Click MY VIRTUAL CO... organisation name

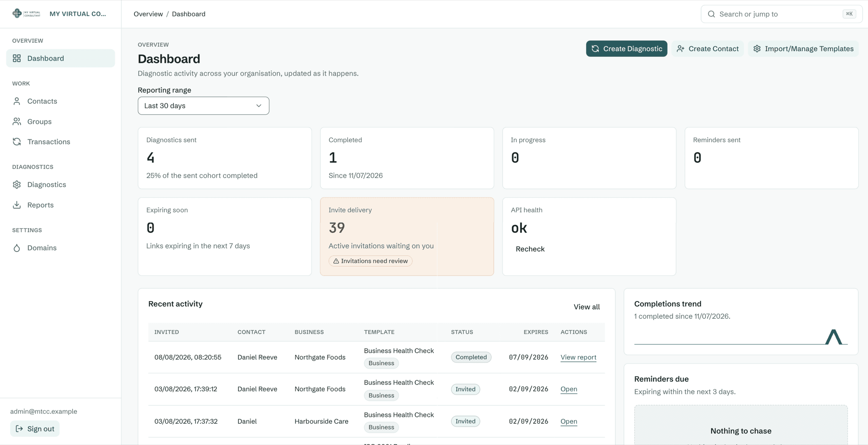78,14
